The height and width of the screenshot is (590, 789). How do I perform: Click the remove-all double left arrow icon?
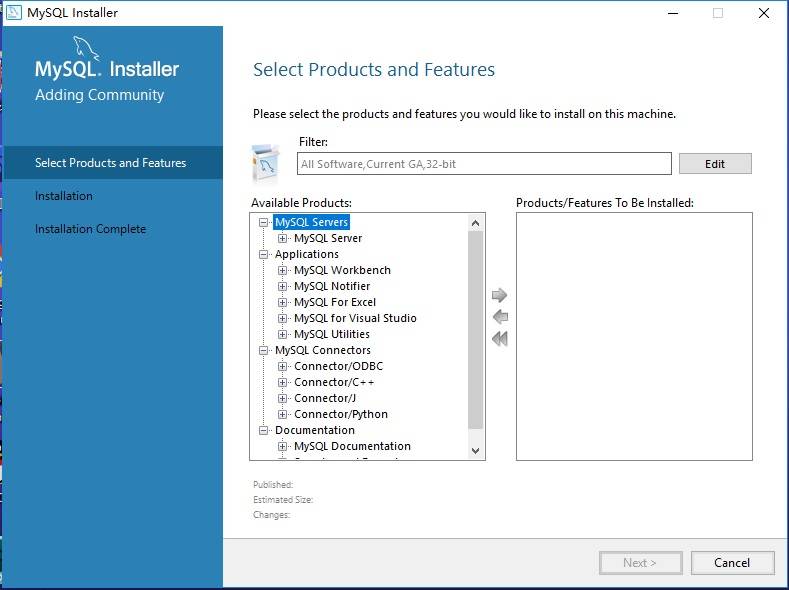(x=500, y=339)
